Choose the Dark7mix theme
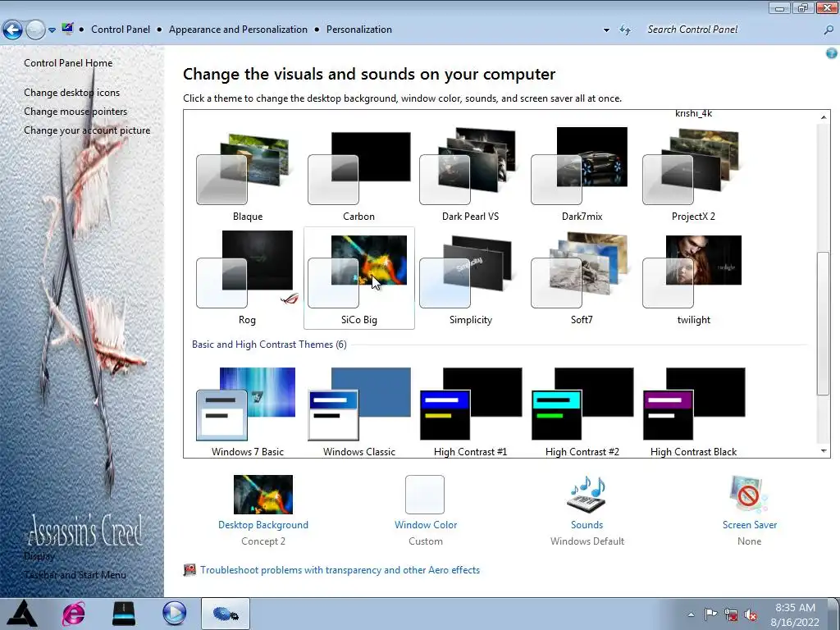840x630 pixels. point(582,175)
